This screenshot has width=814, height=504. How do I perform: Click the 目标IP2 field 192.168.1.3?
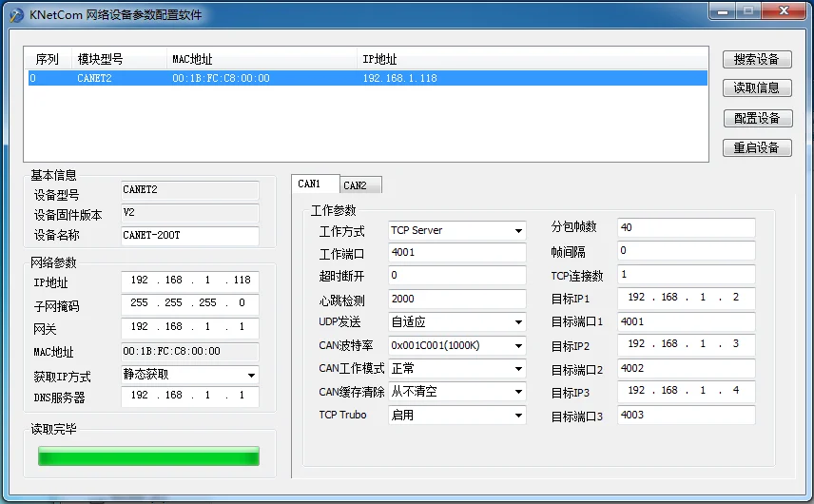click(687, 344)
